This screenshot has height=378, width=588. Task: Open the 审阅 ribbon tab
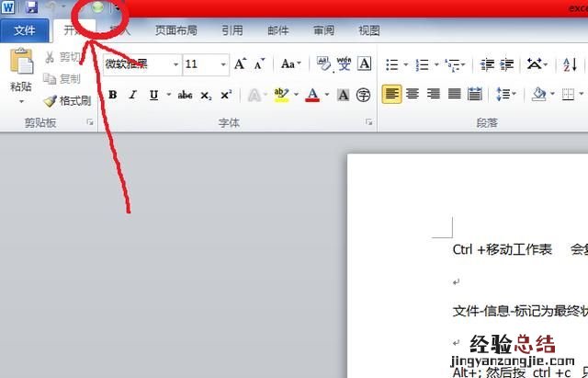tap(323, 30)
